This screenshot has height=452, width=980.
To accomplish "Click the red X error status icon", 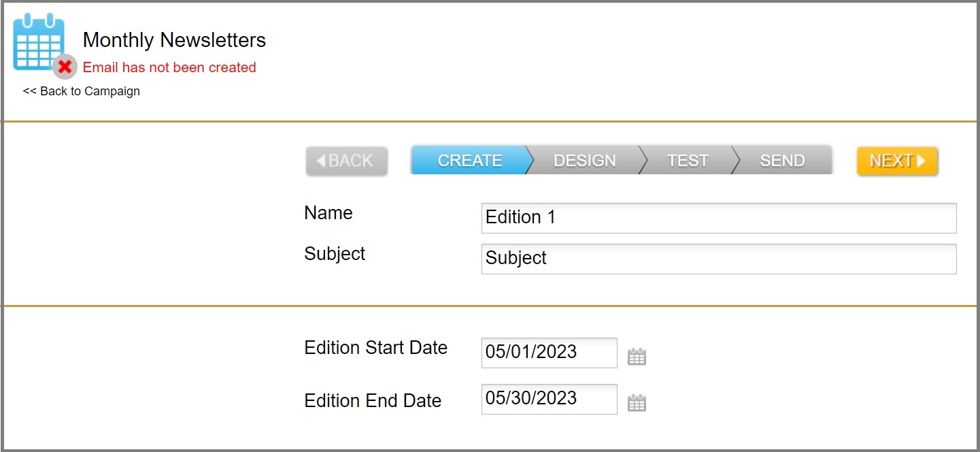I will click(x=65, y=67).
